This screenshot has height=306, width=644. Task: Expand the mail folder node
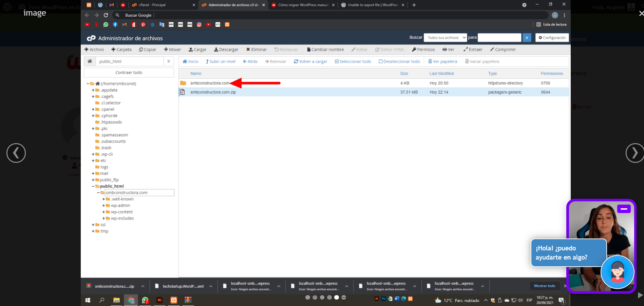93,174
